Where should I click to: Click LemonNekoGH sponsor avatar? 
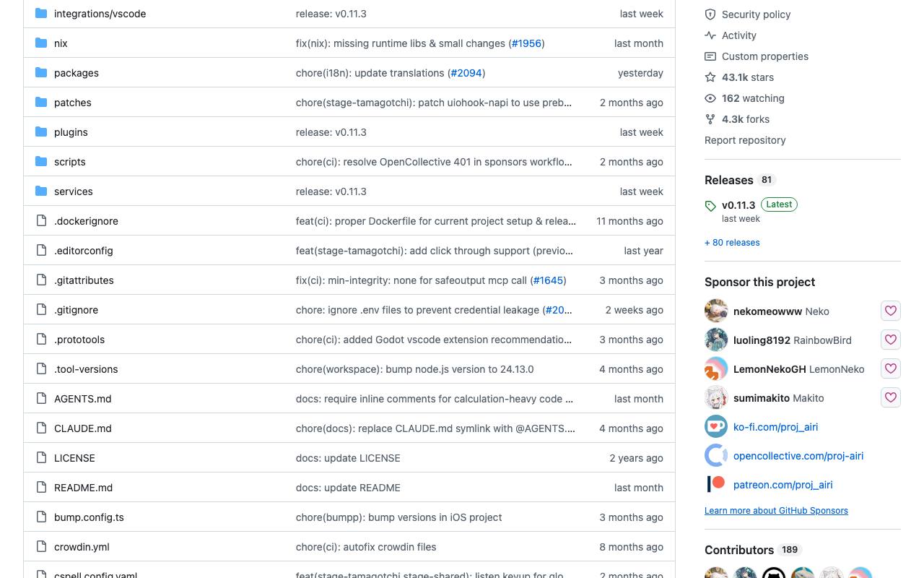pyautogui.click(x=716, y=368)
